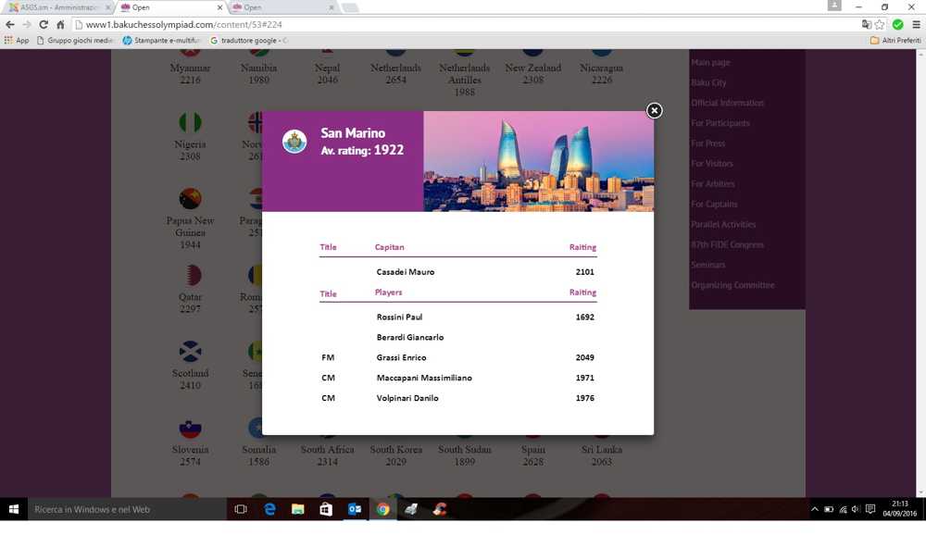The width and height of the screenshot is (926, 560).
Task: Click the Papua New Guinea flag icon
Action: pyautogui.click(x=190, y=199)
